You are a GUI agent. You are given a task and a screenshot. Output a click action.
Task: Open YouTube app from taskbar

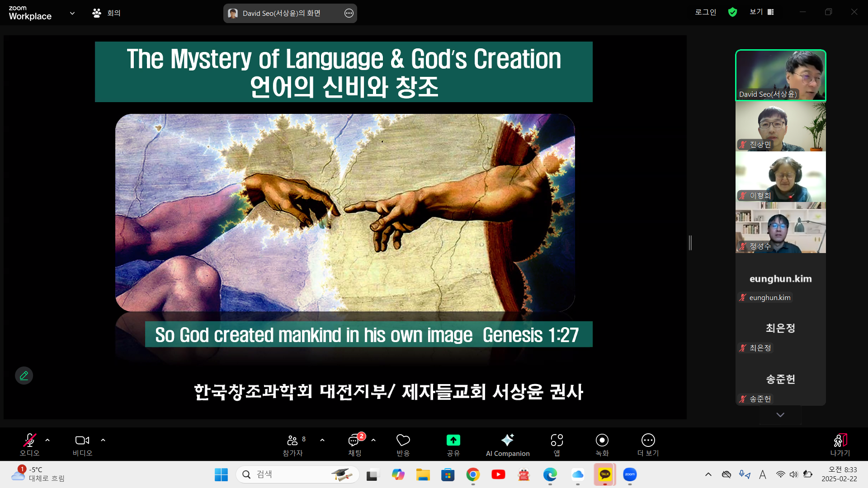coord(498,474)
